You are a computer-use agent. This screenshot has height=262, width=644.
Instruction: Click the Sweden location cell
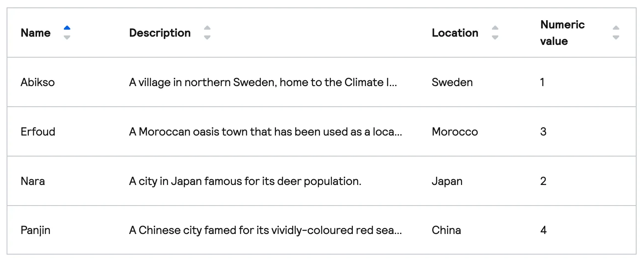[452, 82]
